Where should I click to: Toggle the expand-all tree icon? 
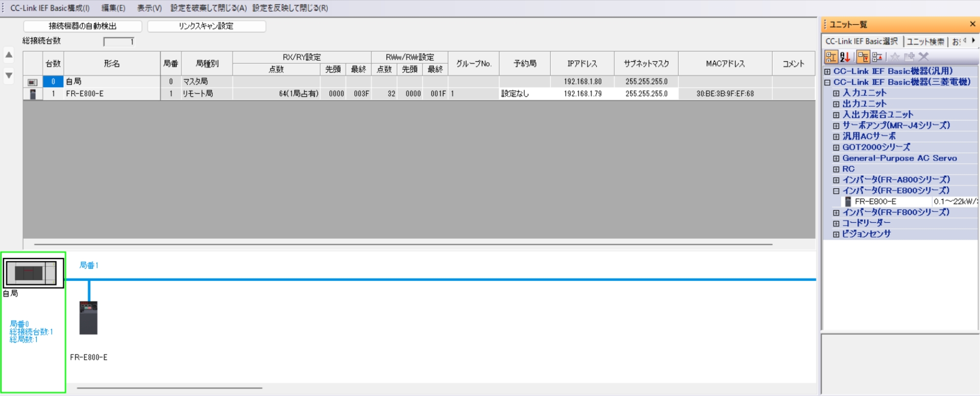tap(863, 57)
